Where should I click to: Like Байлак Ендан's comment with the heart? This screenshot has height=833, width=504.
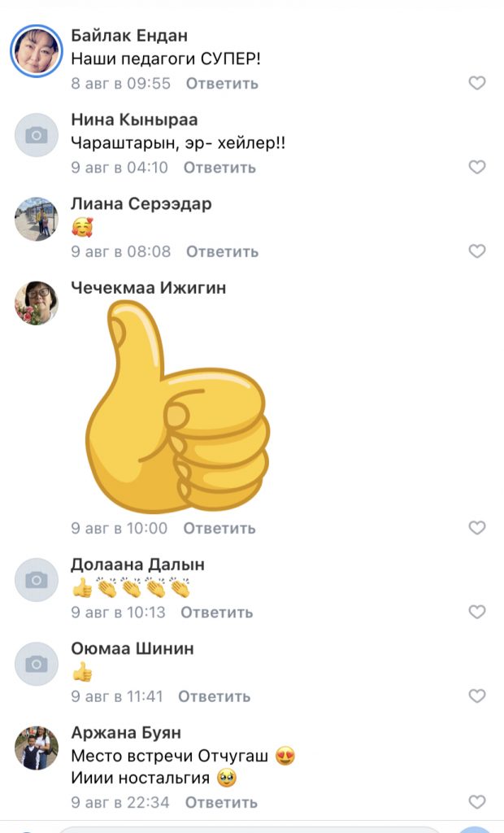coord(477,83)
